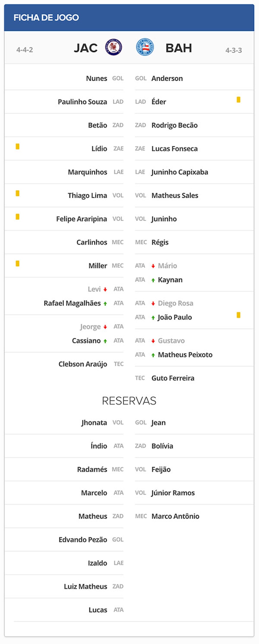This screenshot has width=259, height=644.
Task: Open goalkeeper Nunes profile
Action: 96,78
